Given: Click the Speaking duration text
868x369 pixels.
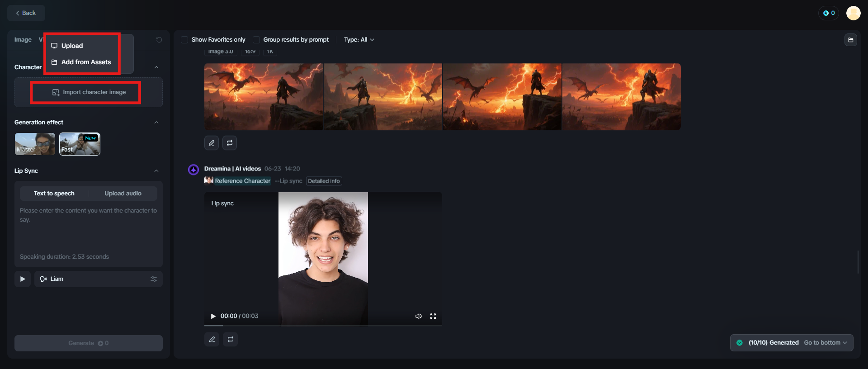Looking at the screenshot, I should coord(64,257).
